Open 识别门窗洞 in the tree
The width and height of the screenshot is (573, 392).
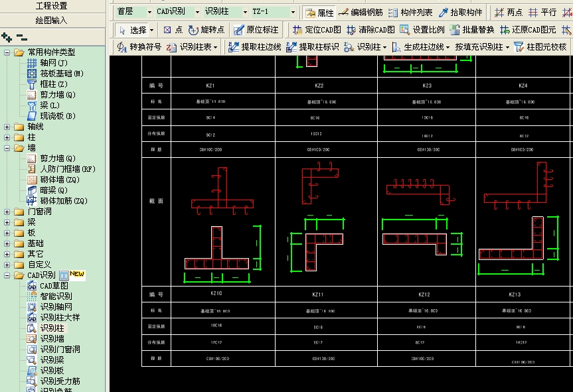click(x=60, y=350)
